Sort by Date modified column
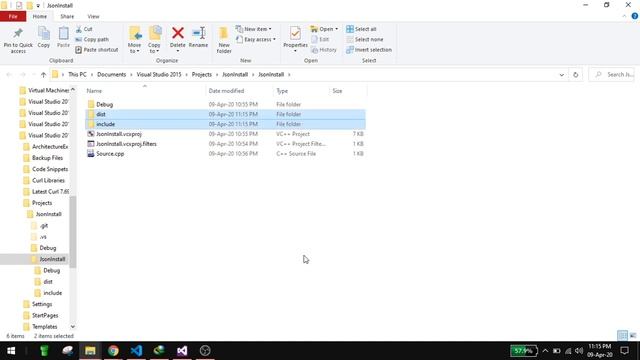 tap(239, 91)
